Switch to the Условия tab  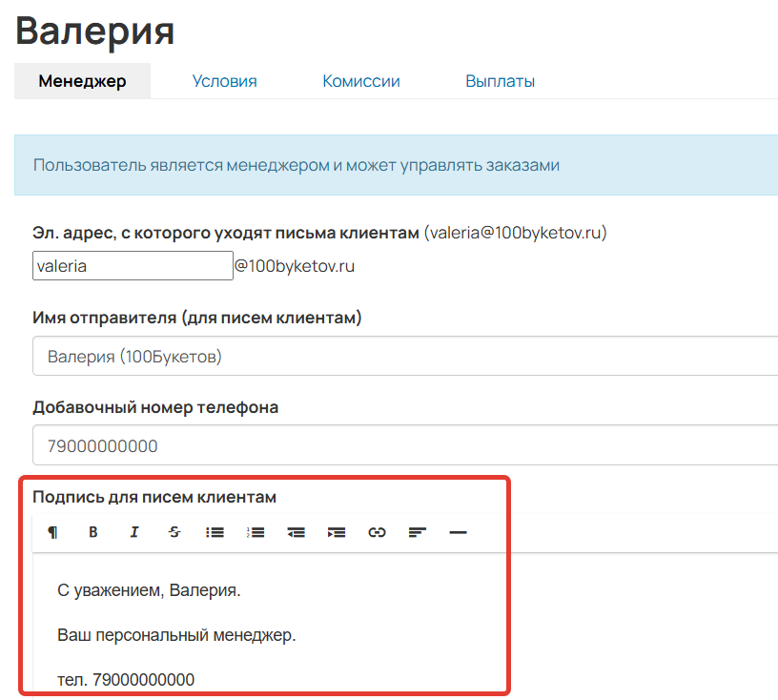(x=225, y=81)
